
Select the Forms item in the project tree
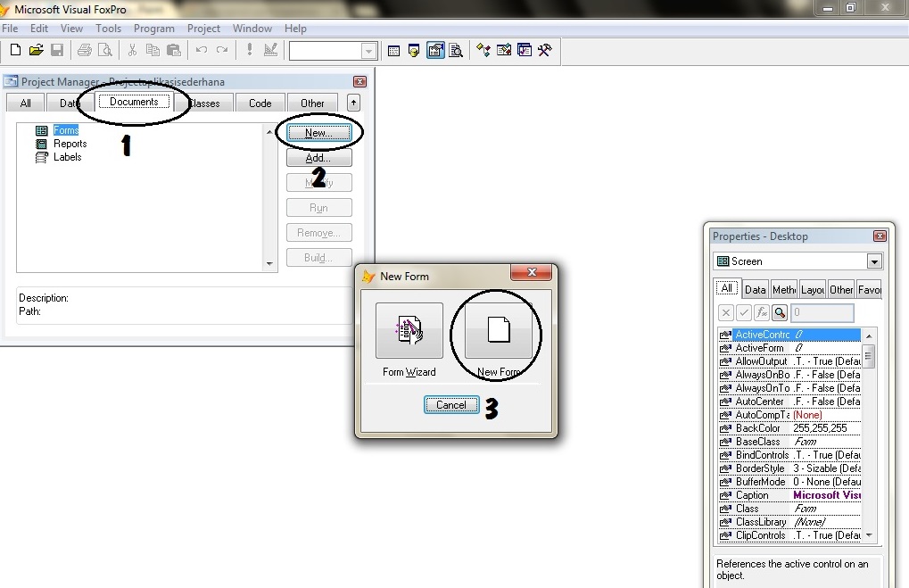click(66, 130)
